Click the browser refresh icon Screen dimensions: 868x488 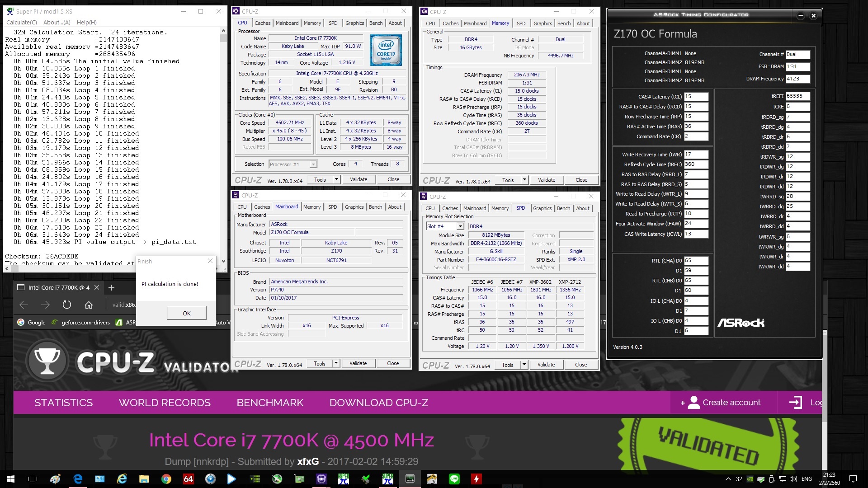pos(67,305)
